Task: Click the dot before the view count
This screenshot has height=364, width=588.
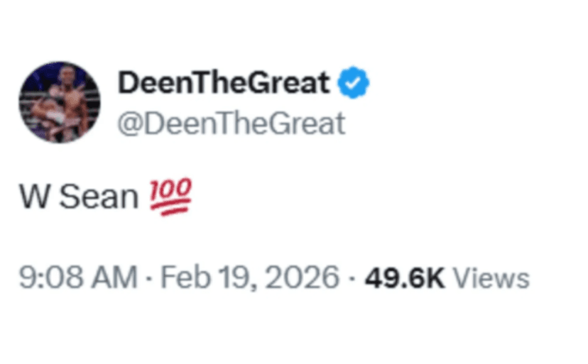Action: coord(352,278)
